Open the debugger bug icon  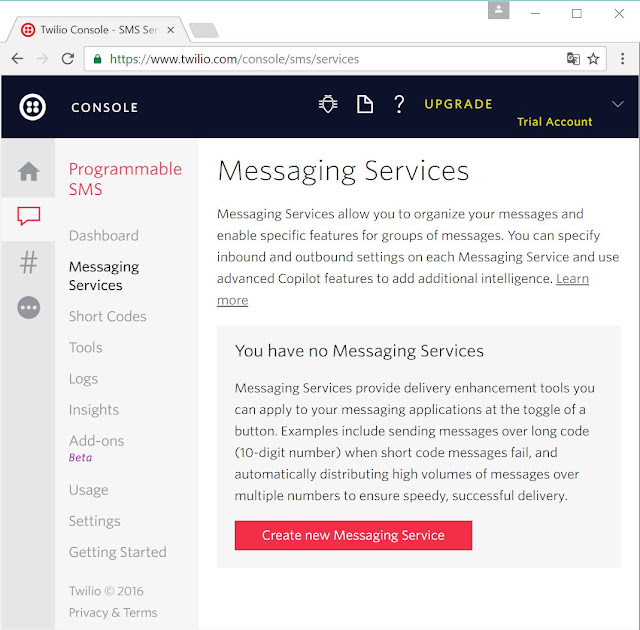(328, 104)
